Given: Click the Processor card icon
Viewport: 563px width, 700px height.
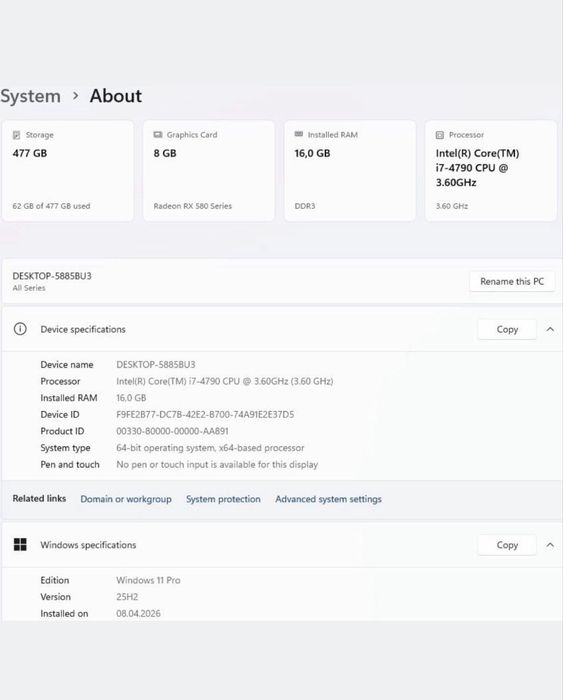Looking at the screenshot, I should 440,135.
